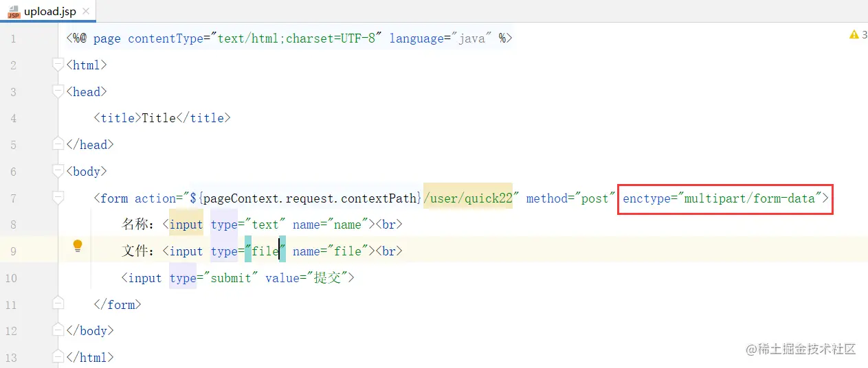The width and height of the screenshot is (868, 368).
Task: Collapse the <body> block fold marker
Action: [58, 172]
